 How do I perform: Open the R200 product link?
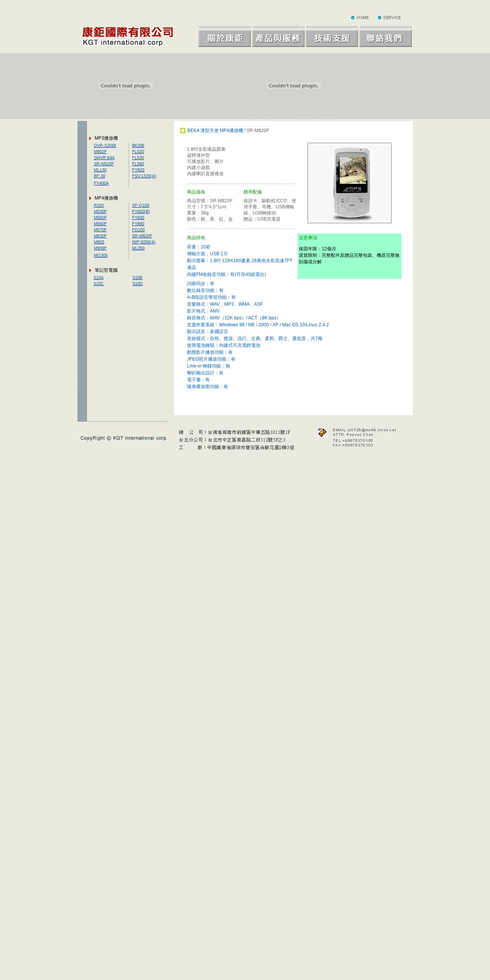[x=99, y=205]
